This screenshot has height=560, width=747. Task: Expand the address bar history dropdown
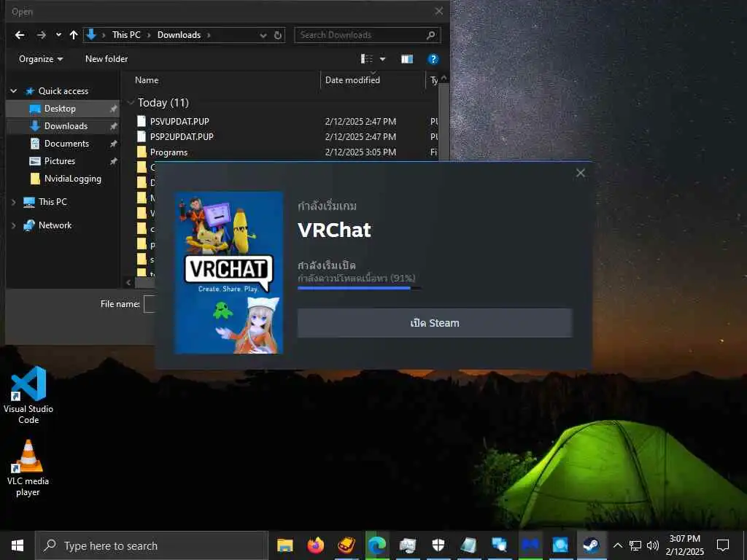tap(263, 35)
